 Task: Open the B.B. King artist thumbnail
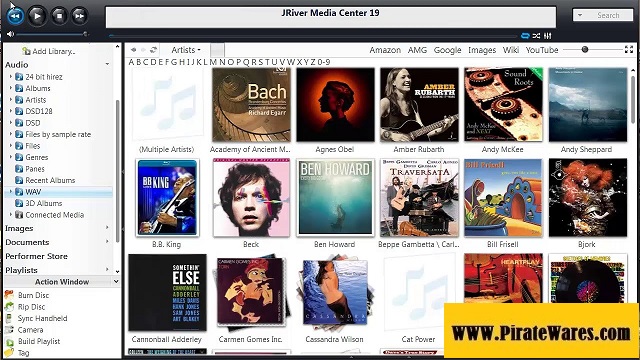point(167,198)
